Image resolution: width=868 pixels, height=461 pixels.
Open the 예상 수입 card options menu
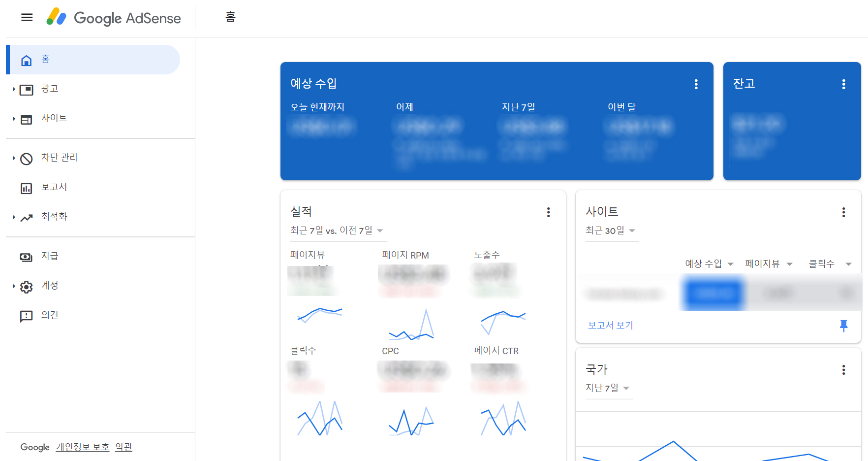click(696, 84)
